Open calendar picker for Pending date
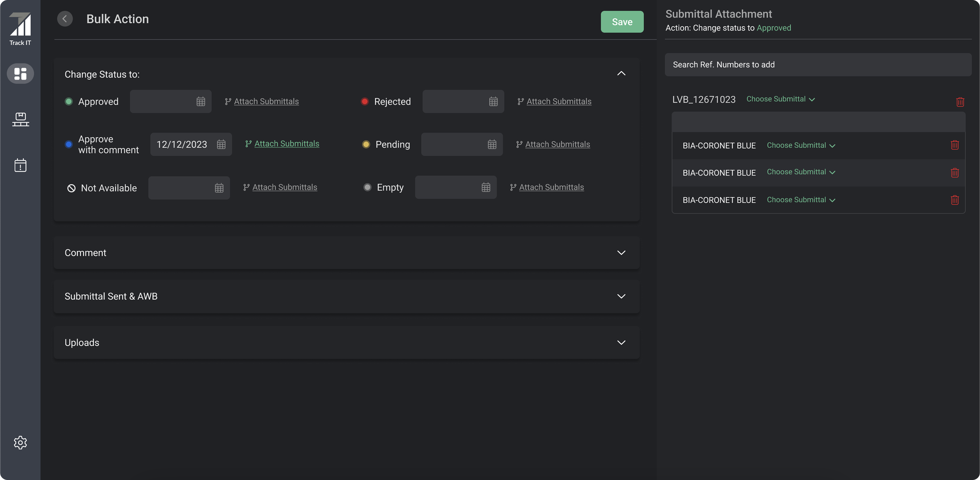980x480 pixels. click(492, 144)
